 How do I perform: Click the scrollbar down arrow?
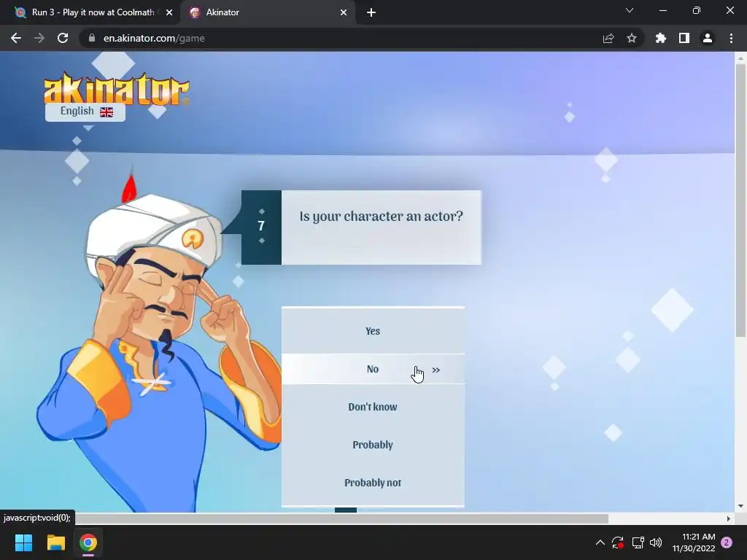740,506
